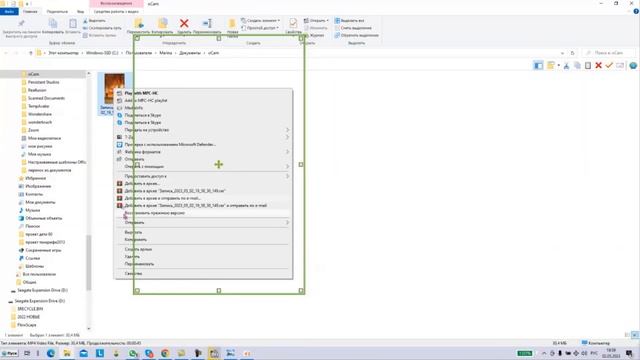Choose Properties at context menu bottom
Viewport: 640px width, 360px height.
click(133, 274)
